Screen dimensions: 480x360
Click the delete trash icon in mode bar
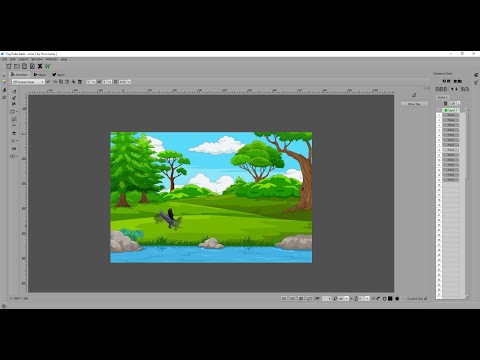pyautogui.click(x=80, y=82)
